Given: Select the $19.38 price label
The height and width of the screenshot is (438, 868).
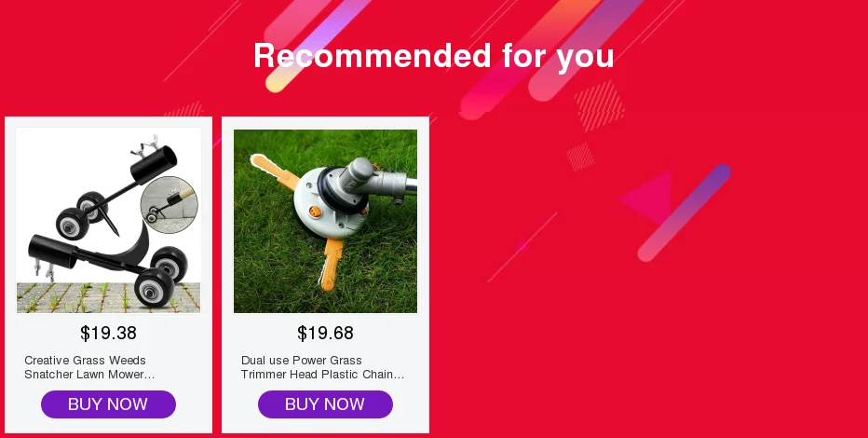Looking at the screenshot, I should coord(108,333).
